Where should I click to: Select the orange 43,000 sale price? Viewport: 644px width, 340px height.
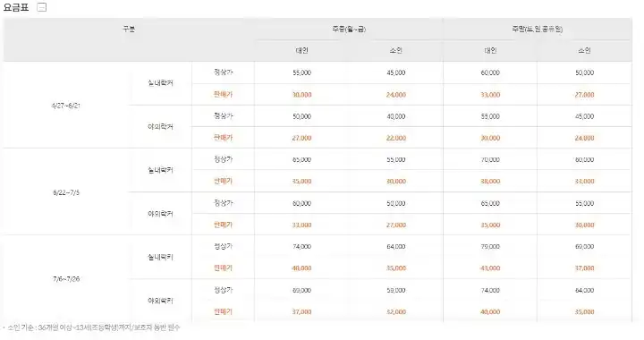pyautogui.click(x=490, y=268)
